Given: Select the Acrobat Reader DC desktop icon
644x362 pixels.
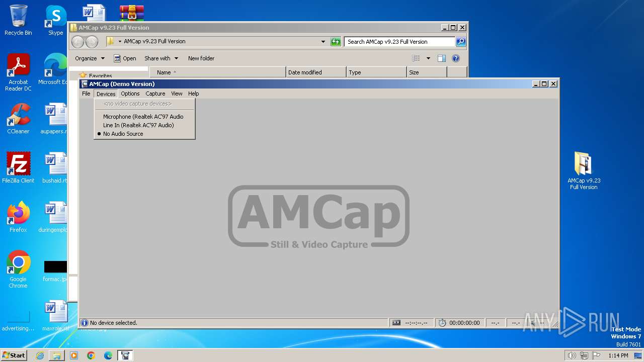Looking at the screenshot, I should (x=18, y=72).
